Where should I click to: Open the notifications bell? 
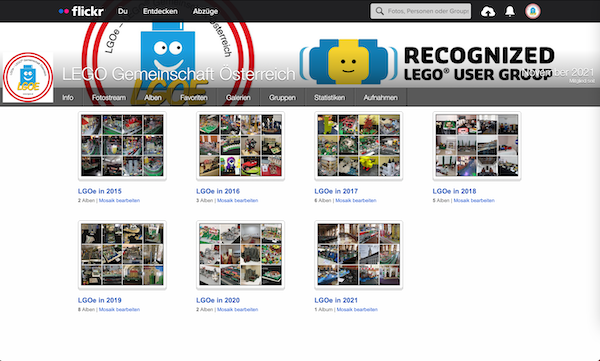pyautogui.click(x=510, y=11)
